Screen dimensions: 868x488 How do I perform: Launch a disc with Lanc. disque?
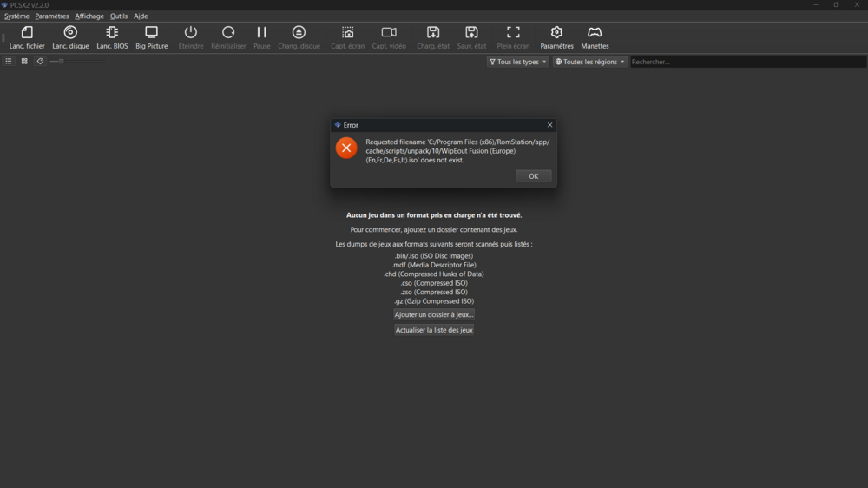pos(70,37)
